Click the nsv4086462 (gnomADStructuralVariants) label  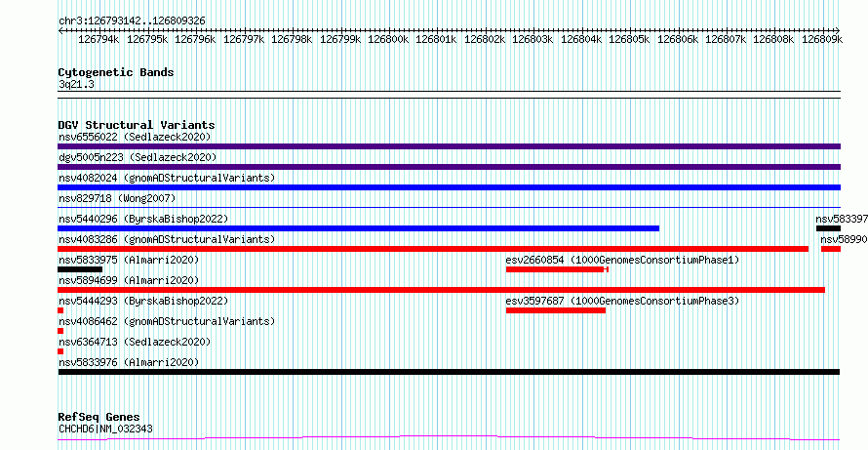[x=167, y=321]
